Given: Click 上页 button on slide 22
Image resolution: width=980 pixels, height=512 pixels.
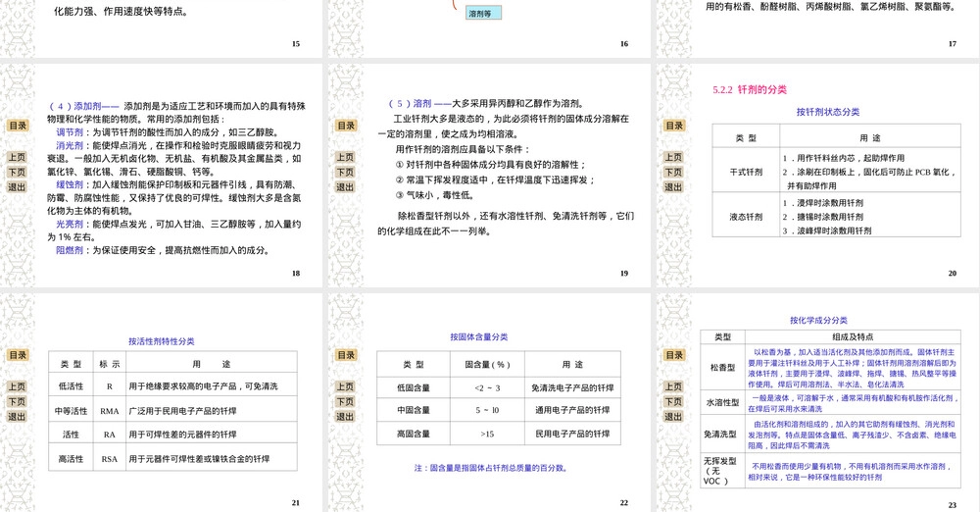Looking at the screenshot, I should point(346,386).
